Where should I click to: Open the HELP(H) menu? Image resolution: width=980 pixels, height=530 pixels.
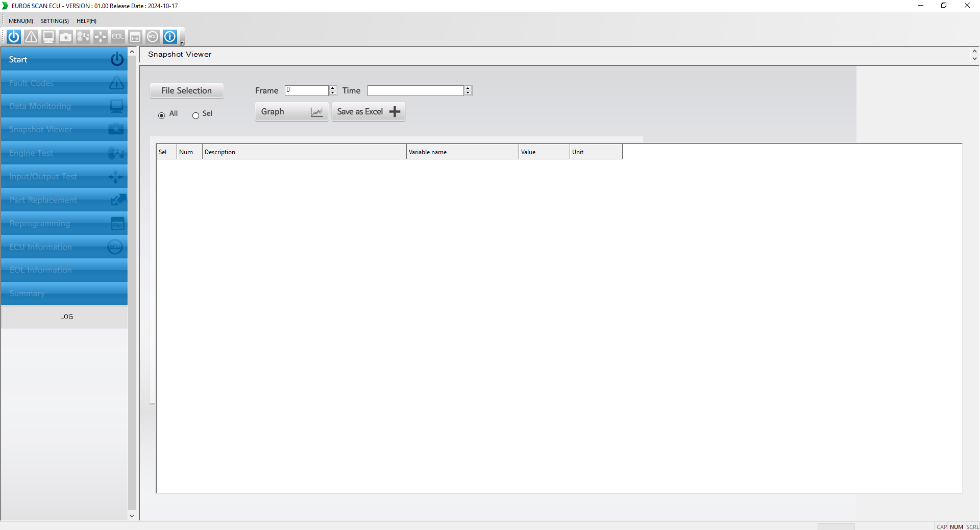(x=86, y=21)
